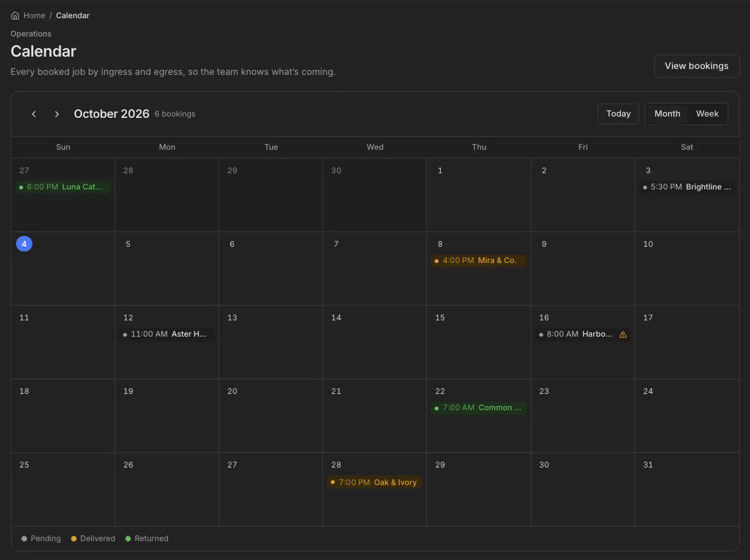Viewport: 750px width, 560px height.
Task: Open the Home breadcrumb link
Action: tap(35, 16)
